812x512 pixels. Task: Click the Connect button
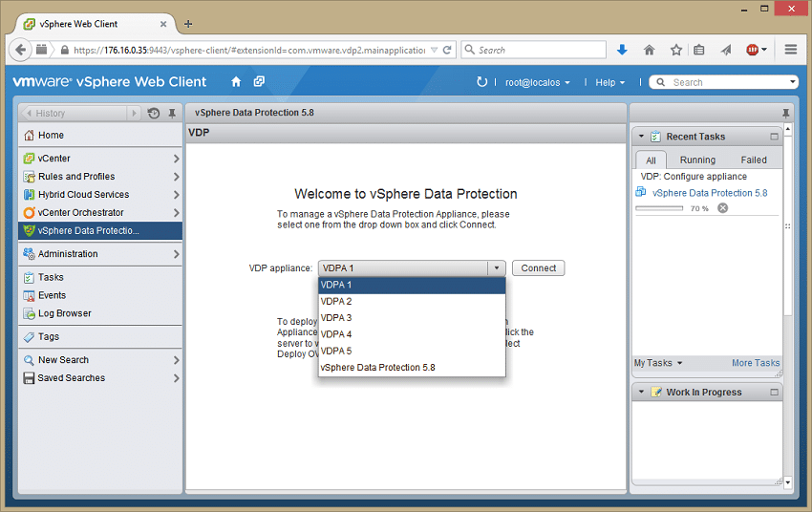pyautogui.click(x=538, y=268)
